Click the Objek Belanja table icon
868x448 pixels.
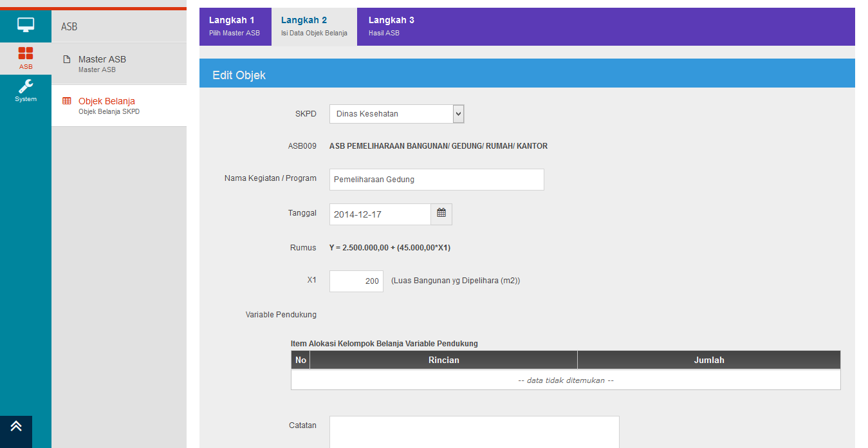tap(66, 101)
